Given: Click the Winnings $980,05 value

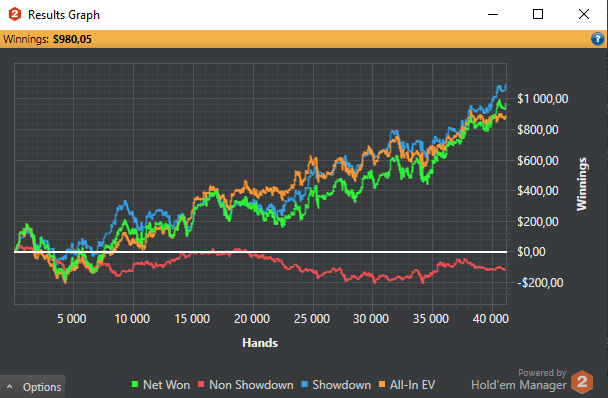Looking at the screenshot, I should [72, 39].
